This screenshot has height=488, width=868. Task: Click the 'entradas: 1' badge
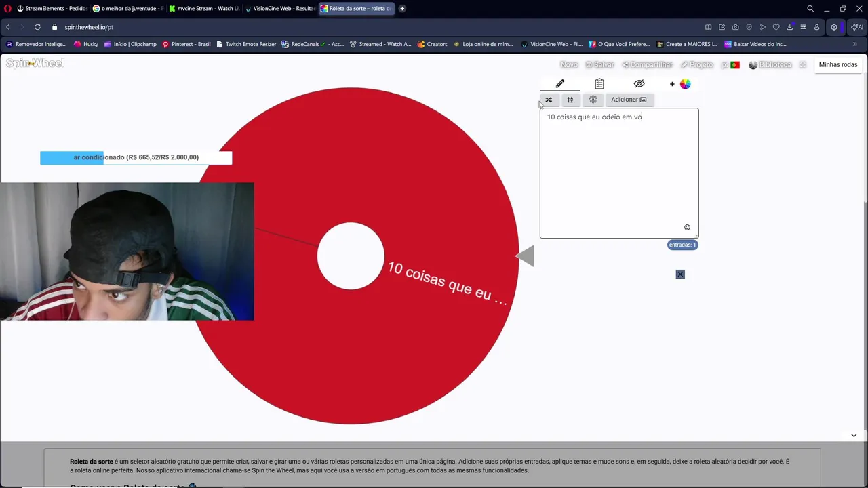[x=682, y=245]
